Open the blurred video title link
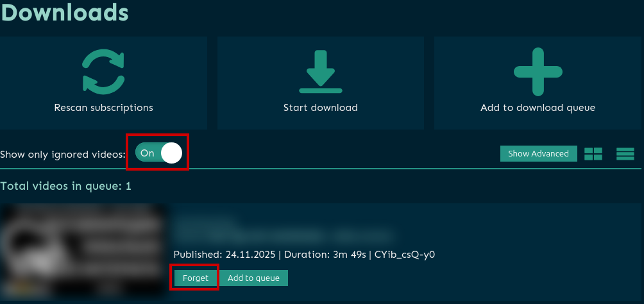 [282, 229]
